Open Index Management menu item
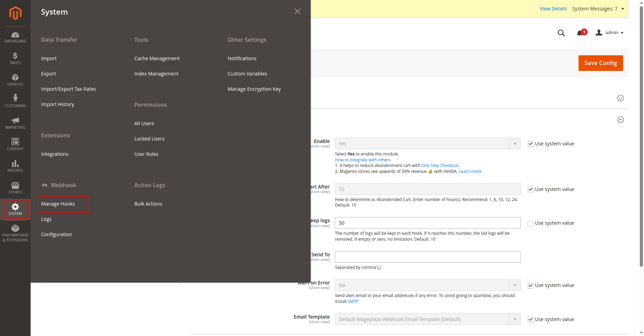644x336 pixels. tap(156, 74)
